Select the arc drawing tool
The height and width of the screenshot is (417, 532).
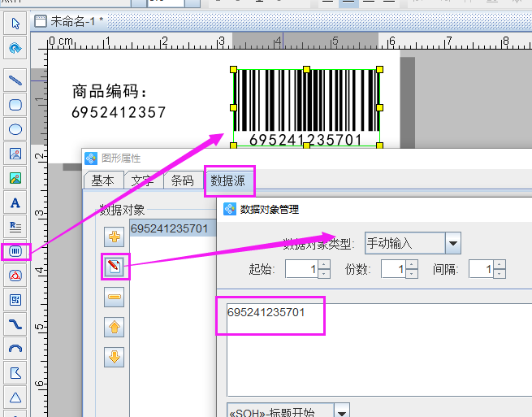tap(15, 349)
